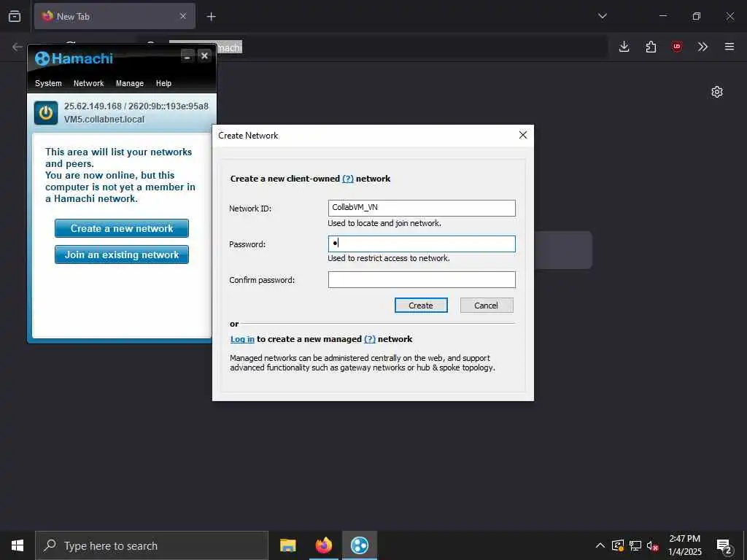The height and width of the screenshot is (560, 747).
Task: Open the taskbar clock and date
Action: pos(684,545)
